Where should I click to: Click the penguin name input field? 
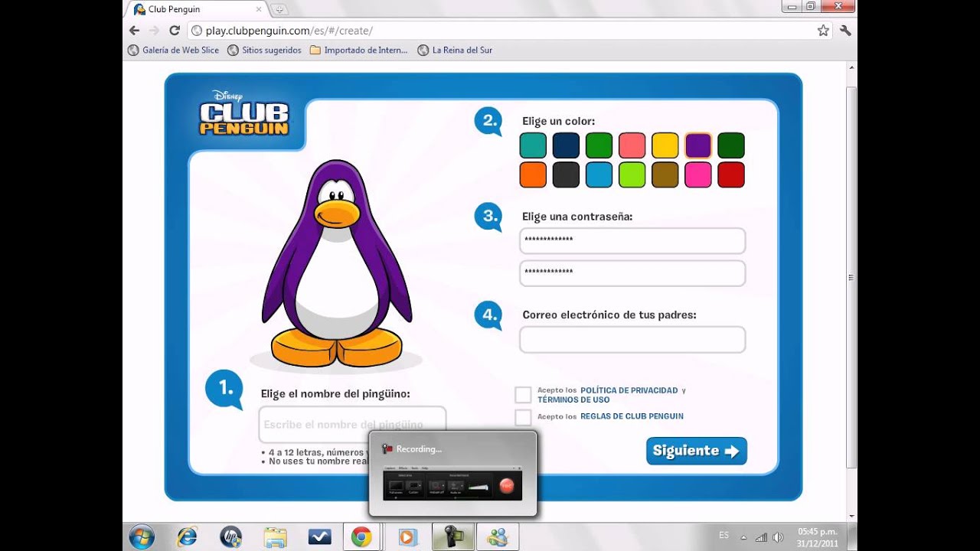pyautogui.click(x=352, y=424)
